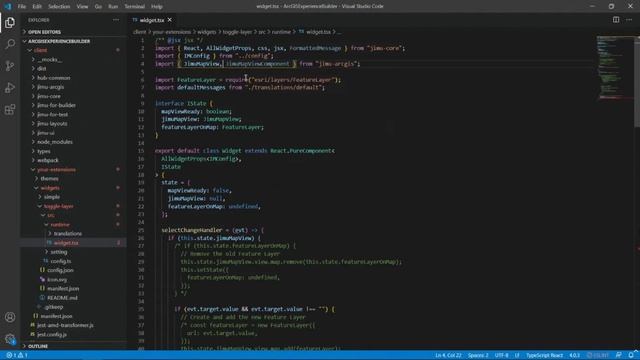The image size is (640, 360).
Task: Open the errors and warnings status indicator
Action: tap(17, 355)
